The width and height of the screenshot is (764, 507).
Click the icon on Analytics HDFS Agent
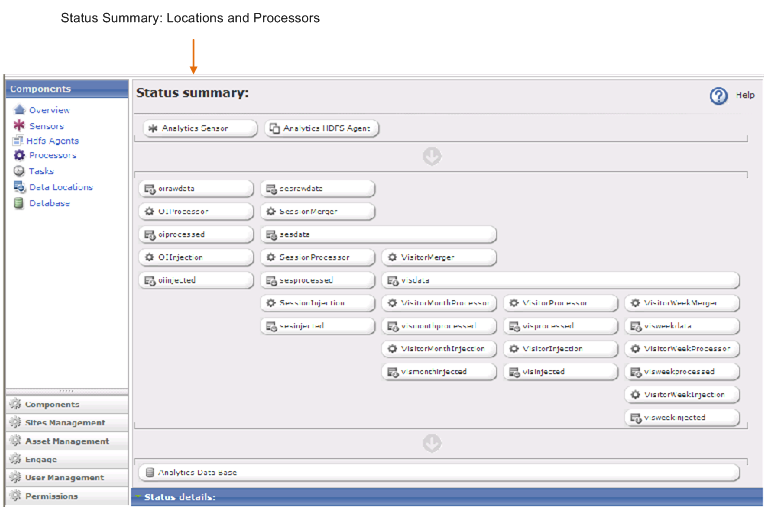[x=275, y=128]
